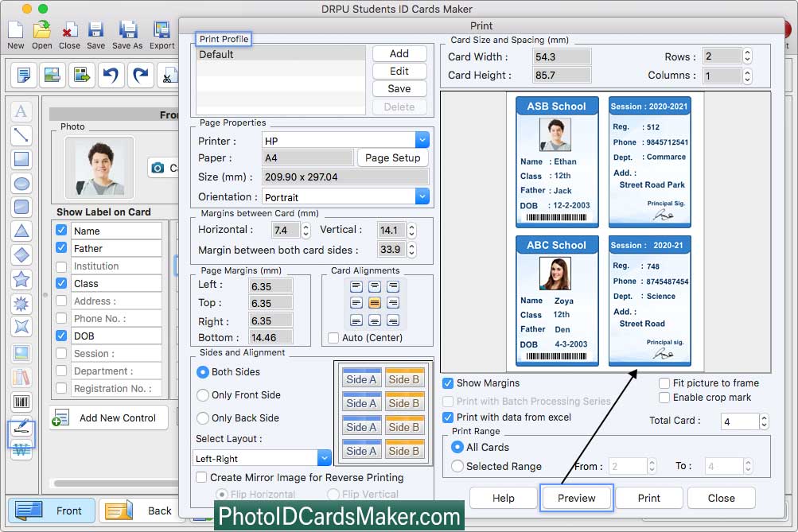This screenshot has width=798, height=532.
Task: Open the Orientation dropdown
Action: click(422, 196)
